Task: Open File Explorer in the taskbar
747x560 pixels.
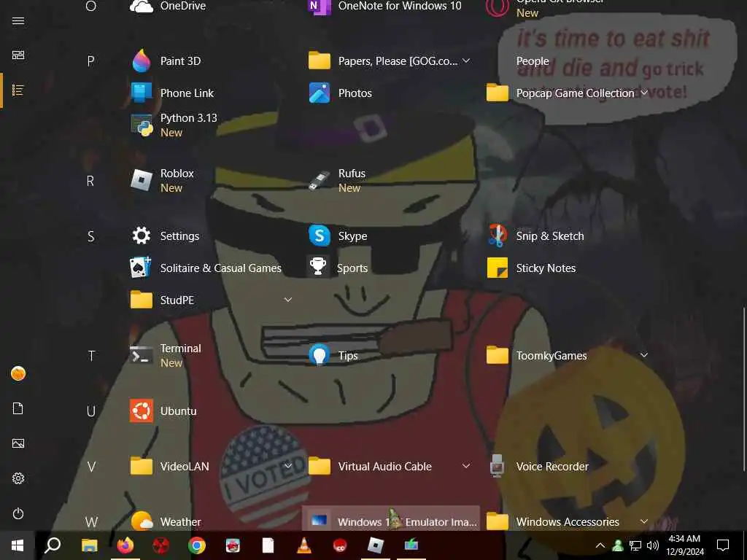Action: click(90, 545)
